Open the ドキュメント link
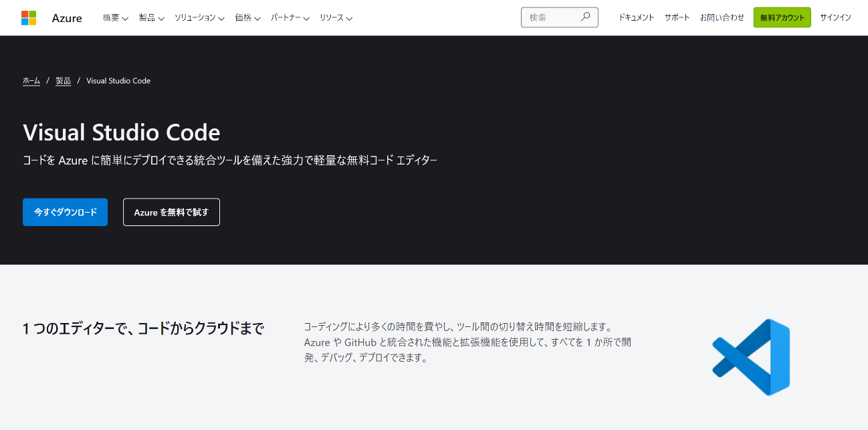The width and height of the screenshot is (868, 430). [x=636, y=17]
